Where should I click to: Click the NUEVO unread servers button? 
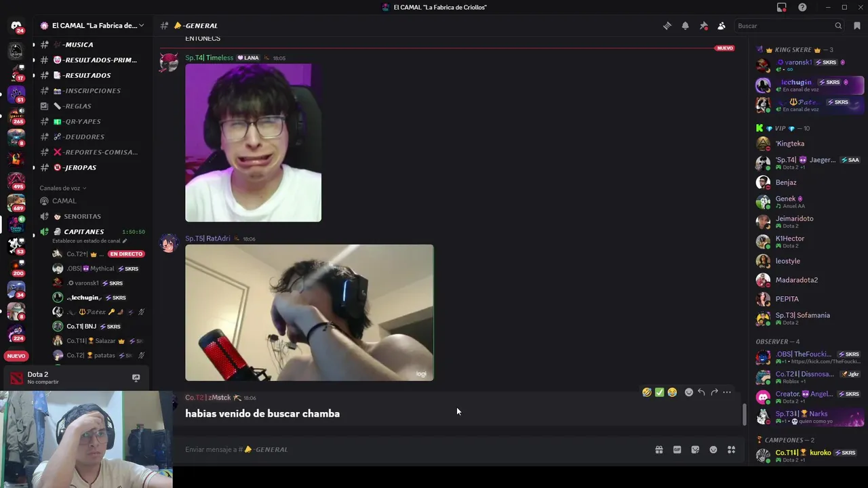[x=16, y=356]
